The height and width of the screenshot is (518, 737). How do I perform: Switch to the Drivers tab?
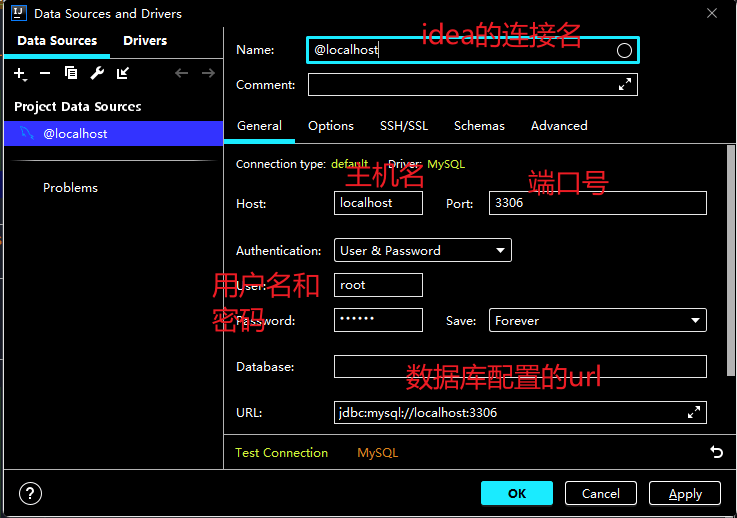pos(145,41)
